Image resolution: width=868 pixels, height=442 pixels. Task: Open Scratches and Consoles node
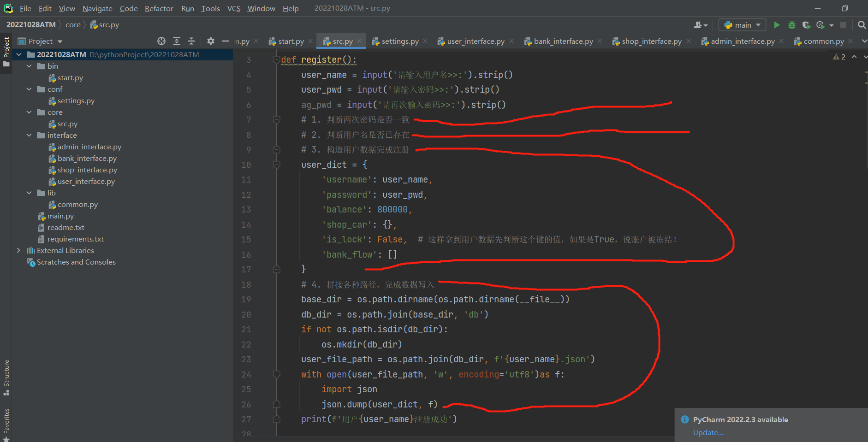tap(76, 262)
